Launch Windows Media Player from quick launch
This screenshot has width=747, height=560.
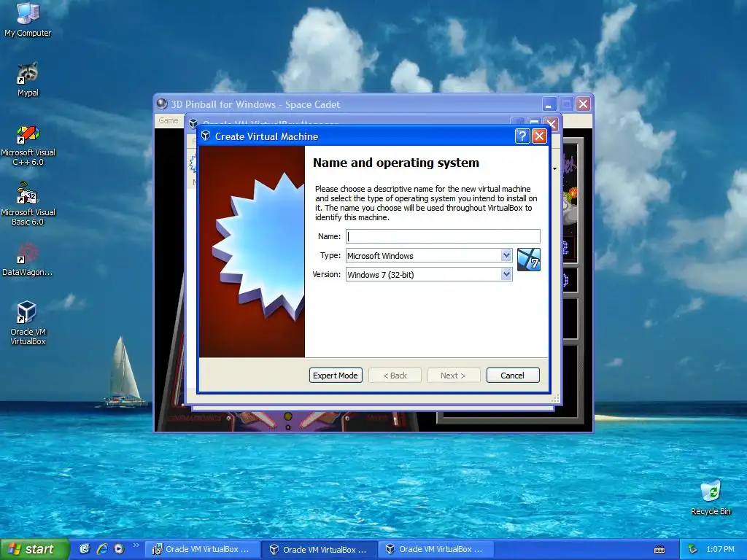119,549
